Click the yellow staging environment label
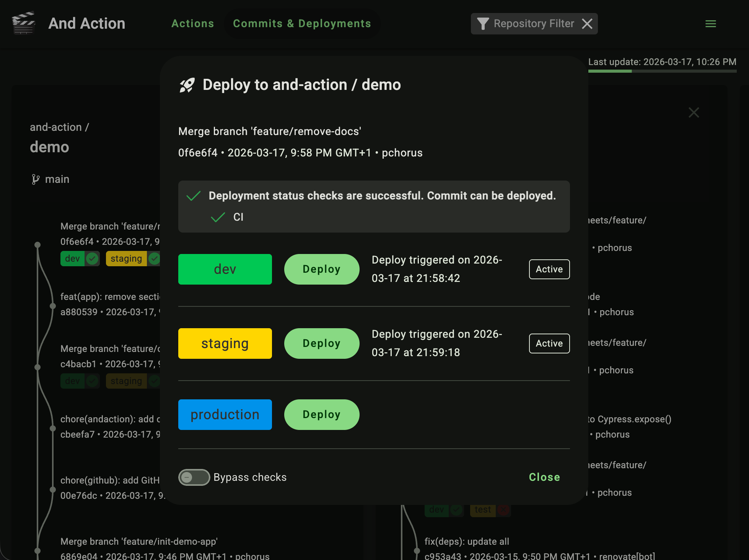 [225, 343]
